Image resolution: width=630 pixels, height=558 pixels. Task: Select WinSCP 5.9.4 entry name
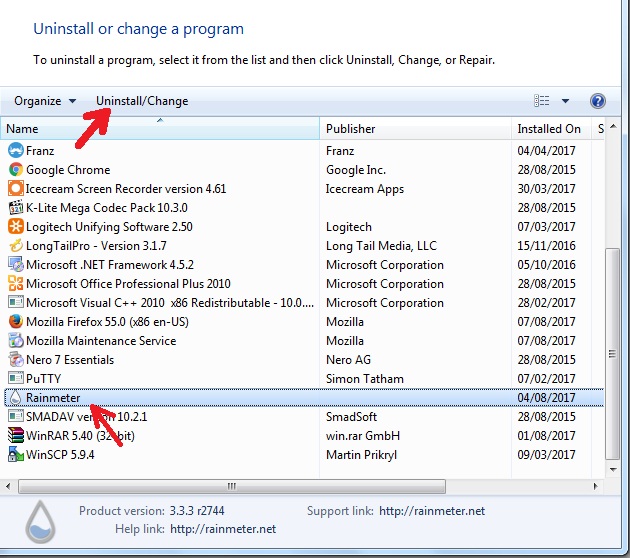coord(60,454)
